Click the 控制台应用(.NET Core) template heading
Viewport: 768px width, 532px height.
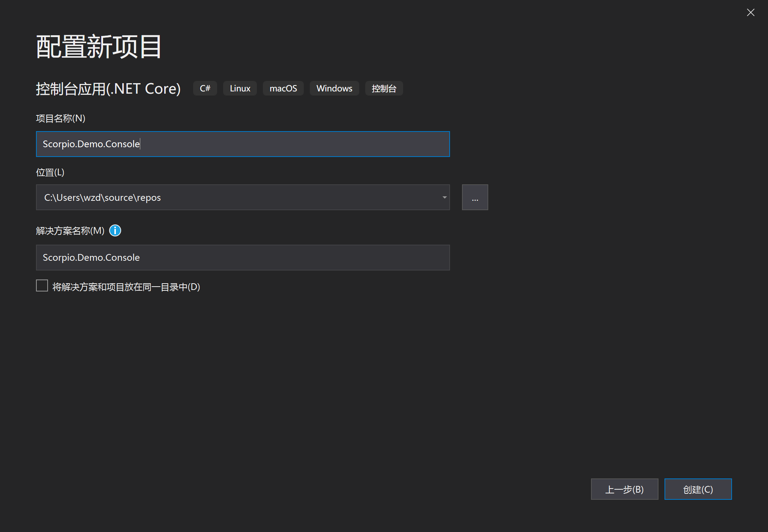coord(108,89)
